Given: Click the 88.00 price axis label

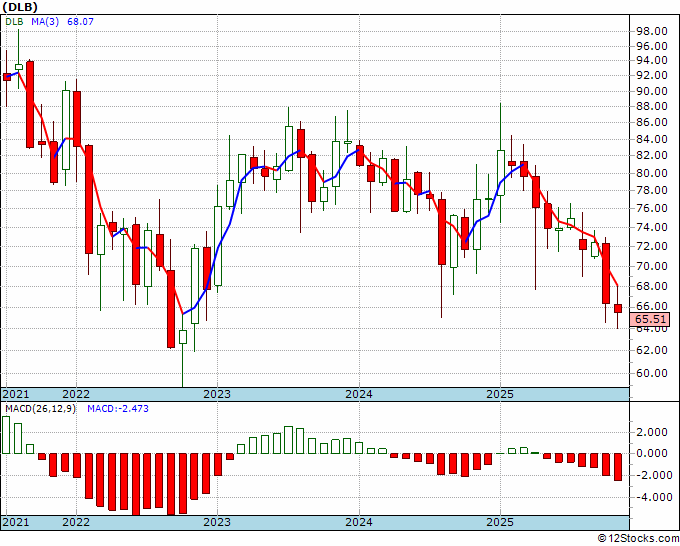Looking at the screenshot, I should tap(651, 106).
